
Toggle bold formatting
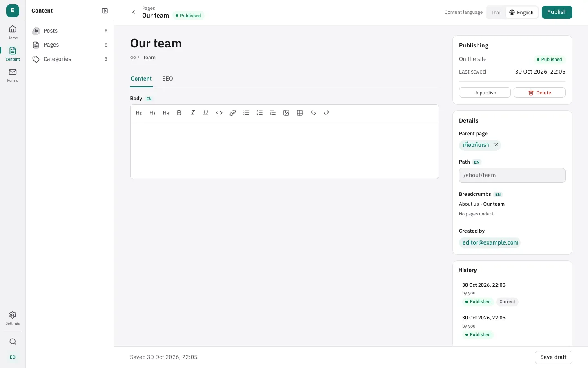pos(179,113)
